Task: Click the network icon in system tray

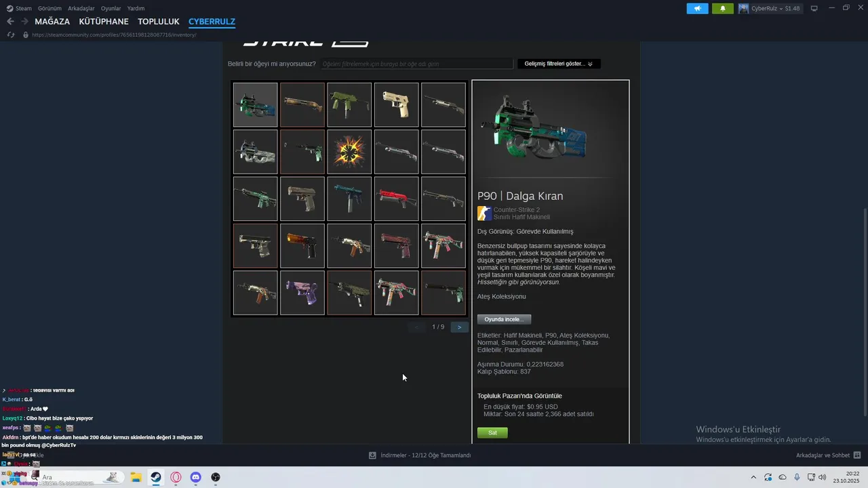Action: [x=811, y=477]
